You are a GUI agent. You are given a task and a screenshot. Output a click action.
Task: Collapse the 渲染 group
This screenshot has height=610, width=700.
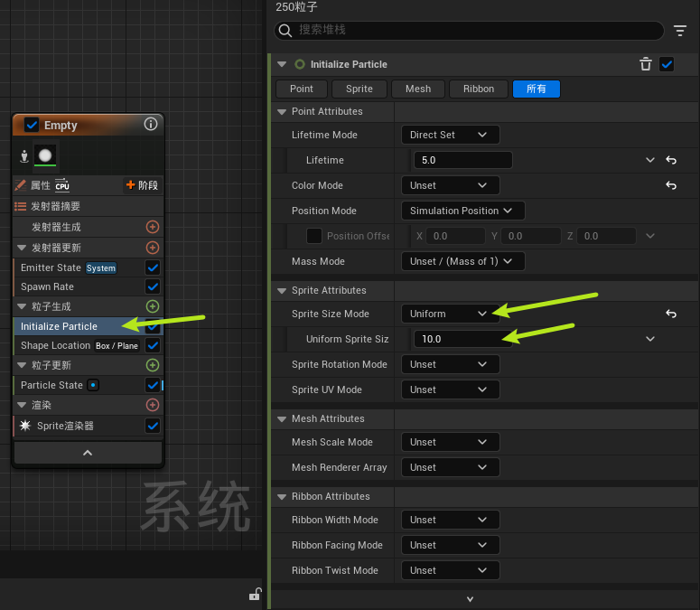(22, 405)
